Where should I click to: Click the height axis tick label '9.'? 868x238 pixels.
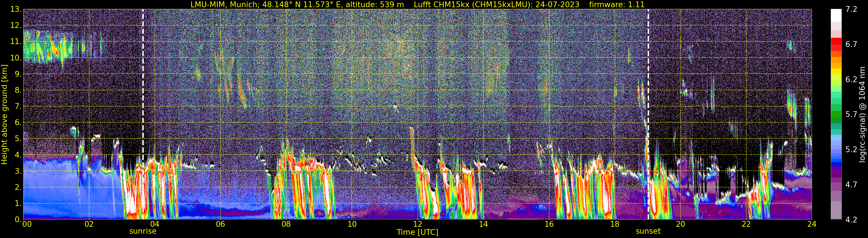coord(18,74)
